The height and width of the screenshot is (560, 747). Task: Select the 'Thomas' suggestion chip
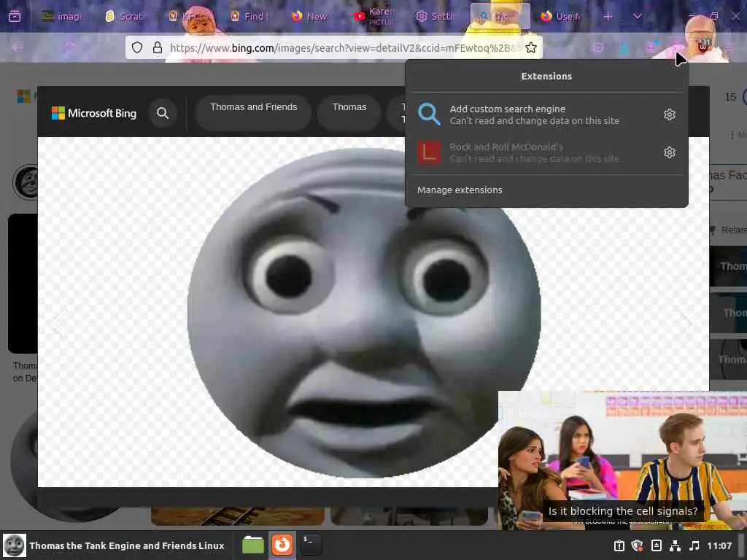349,113
